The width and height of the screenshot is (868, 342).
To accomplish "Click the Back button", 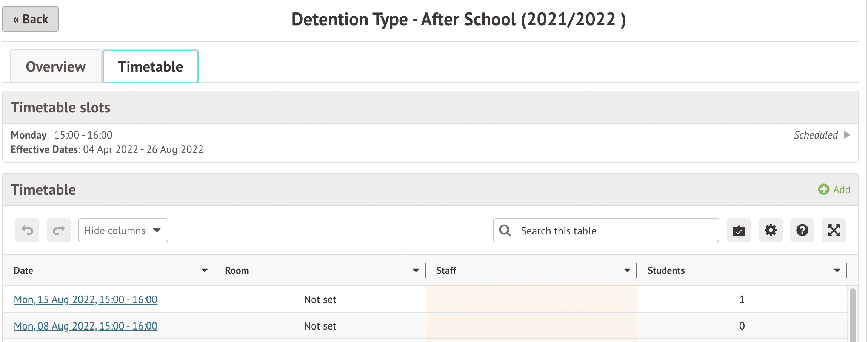I will 31,19.
